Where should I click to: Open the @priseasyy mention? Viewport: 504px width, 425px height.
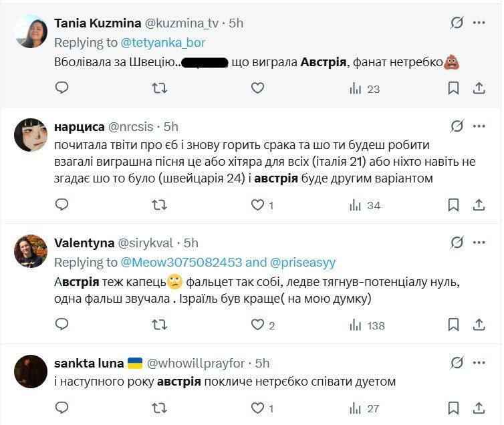302,262
